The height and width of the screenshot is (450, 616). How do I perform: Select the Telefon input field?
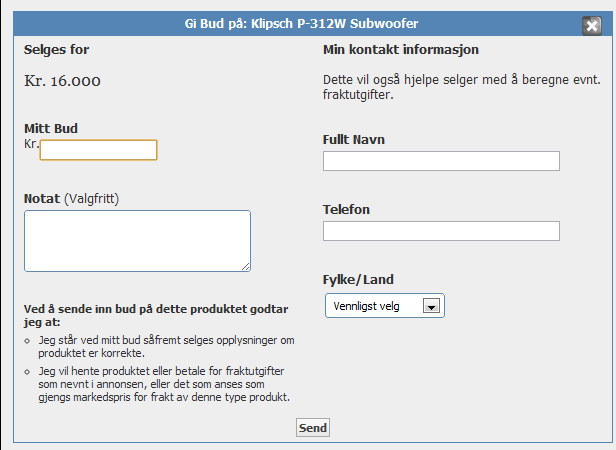click(441, 231)
